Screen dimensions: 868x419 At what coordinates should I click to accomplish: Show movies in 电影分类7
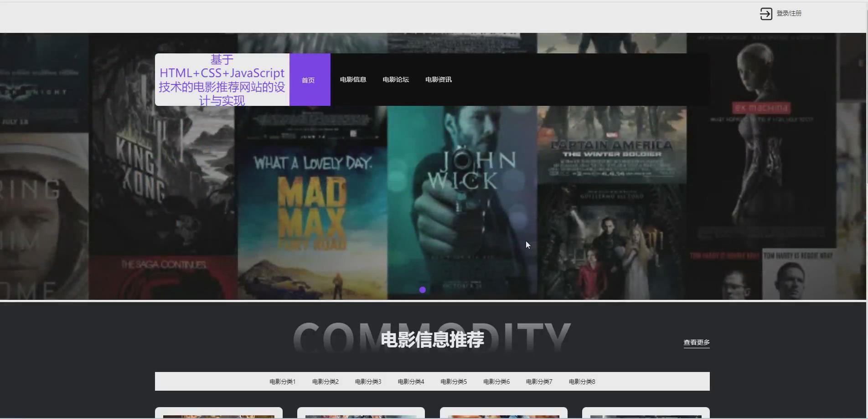click(539, 382)
